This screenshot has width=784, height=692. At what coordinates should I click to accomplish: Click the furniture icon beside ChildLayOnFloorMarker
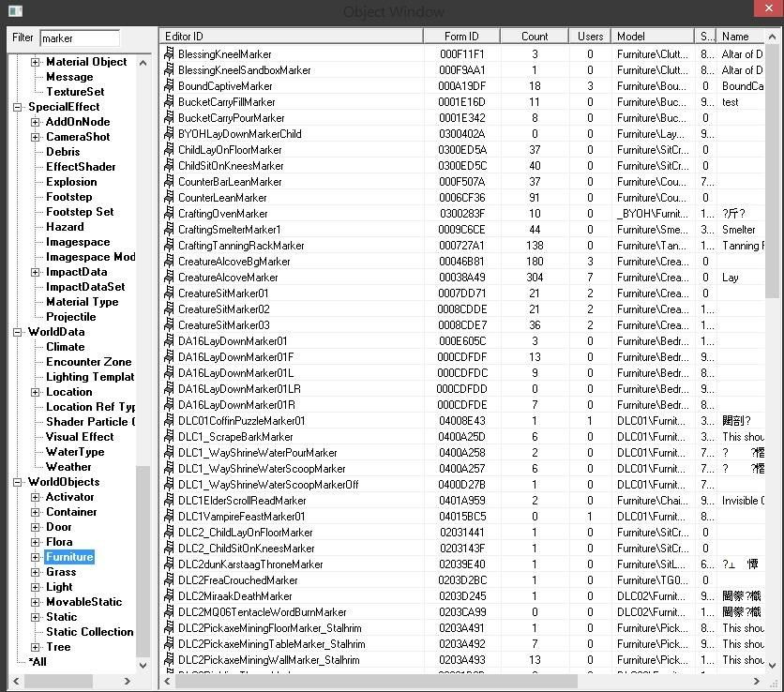pos(169,149)
